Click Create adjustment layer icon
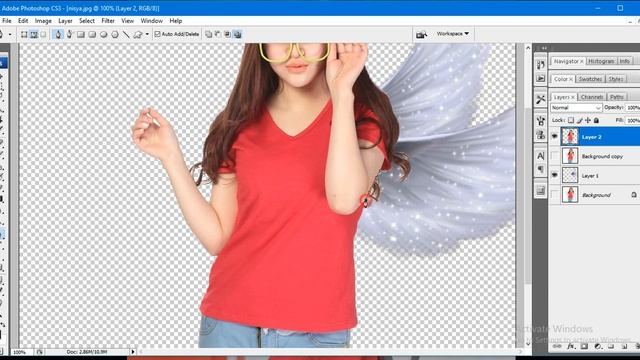This screenshot has width=640, height=360. coord(598,347)
